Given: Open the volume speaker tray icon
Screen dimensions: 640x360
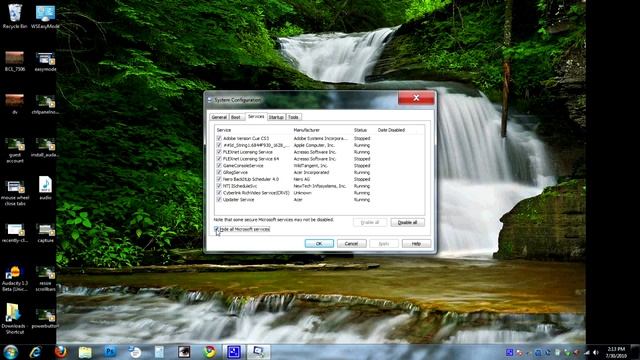Looking at the screenshot, I should coord(596,352).
